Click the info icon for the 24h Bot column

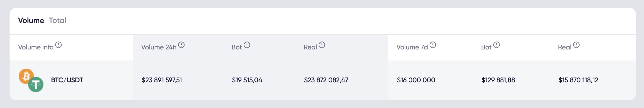click(247, 45)
